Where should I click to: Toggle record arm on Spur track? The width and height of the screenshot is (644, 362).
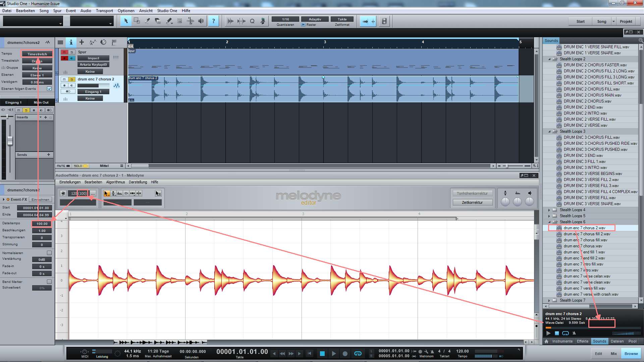(x=64, y=58)
